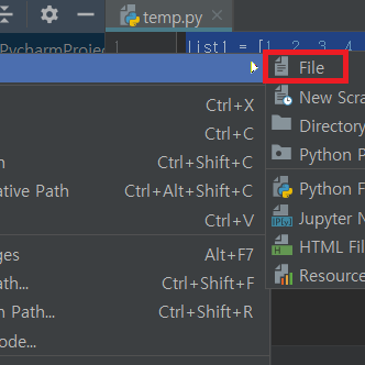The image size is (365, 365).
Task: Select New Scratch File option
Action: click(315, 97)
